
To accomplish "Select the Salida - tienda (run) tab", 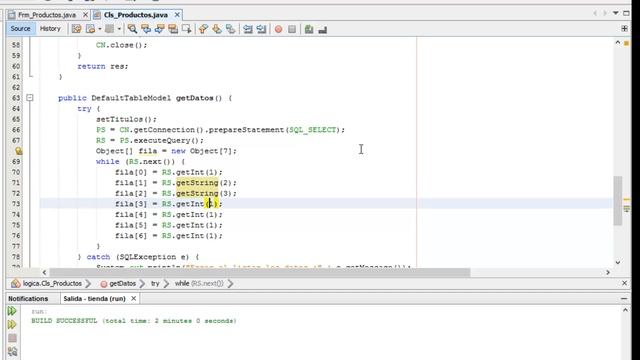I will [x=94, y=299].
